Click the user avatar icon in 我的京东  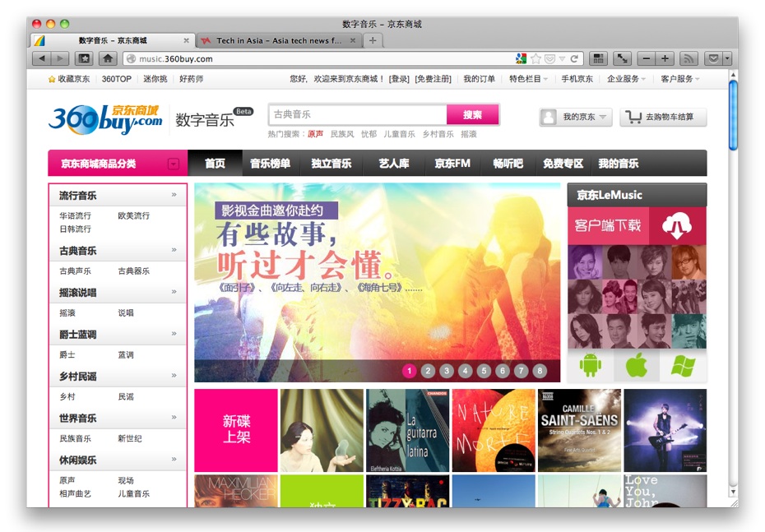549,117
